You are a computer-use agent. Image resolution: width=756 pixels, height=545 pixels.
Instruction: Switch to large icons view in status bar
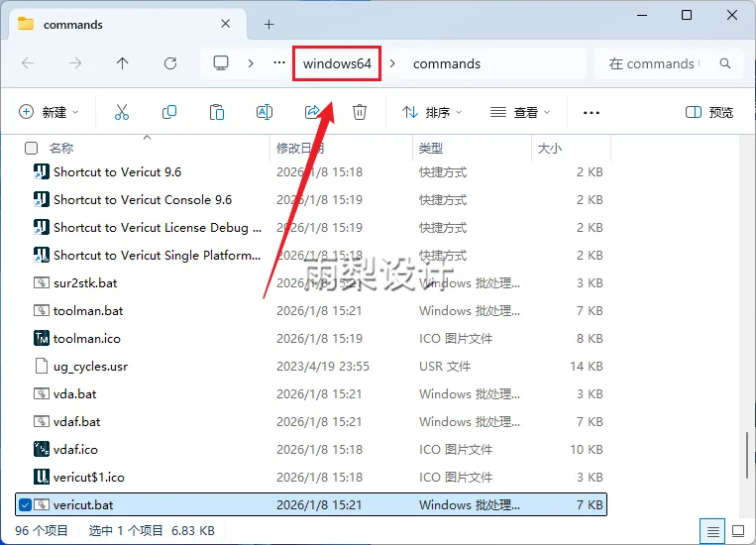click(738, 531)
